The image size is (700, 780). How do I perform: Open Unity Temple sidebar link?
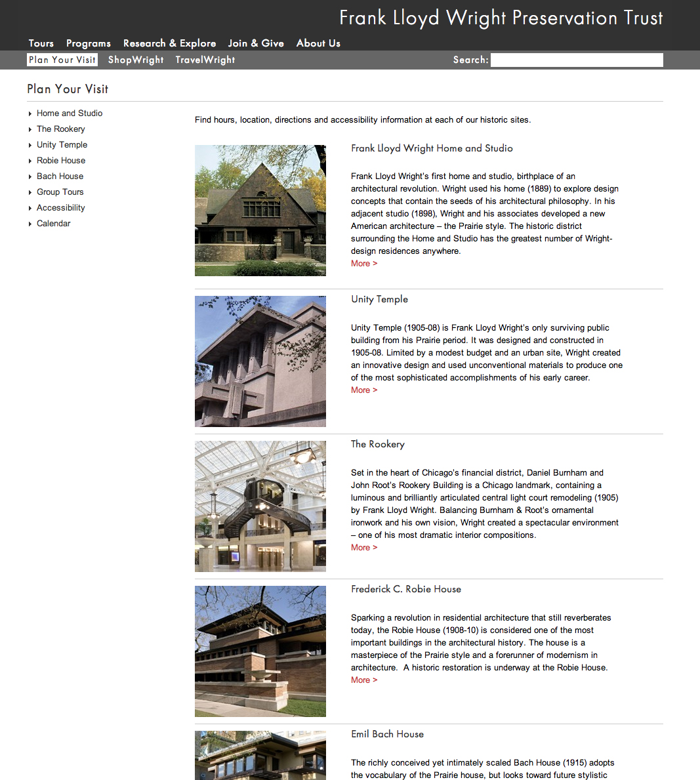point(62,145)
